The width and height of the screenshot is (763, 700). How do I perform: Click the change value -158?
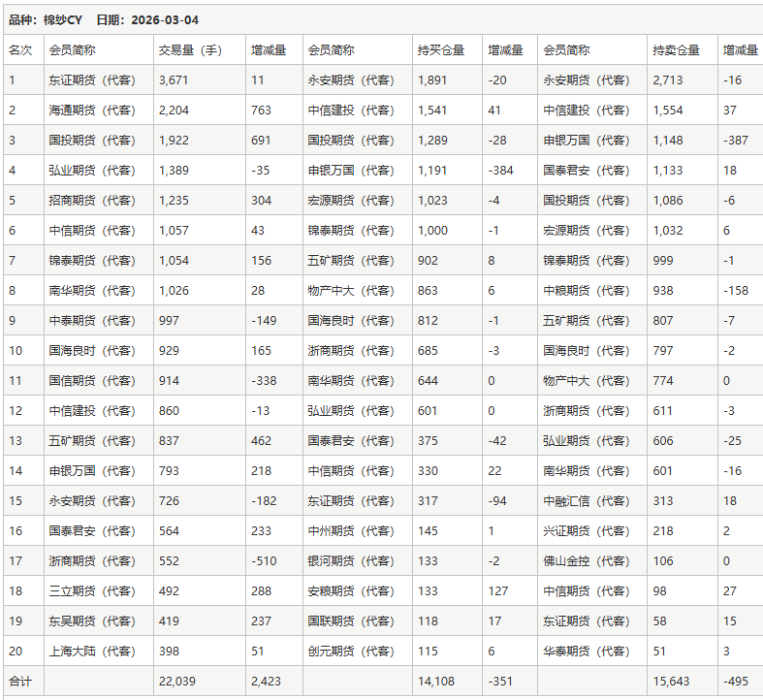pos(735,291)
